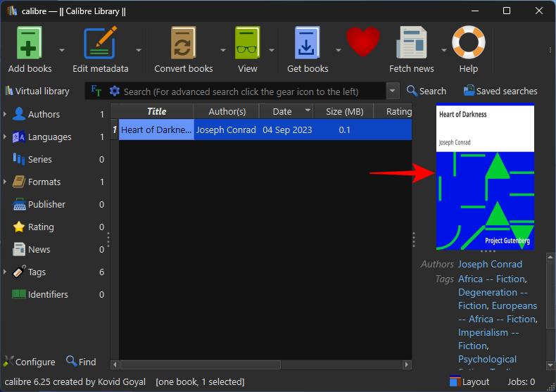
Task: Sort by Title column header
Action: click(x=156, y=111)
